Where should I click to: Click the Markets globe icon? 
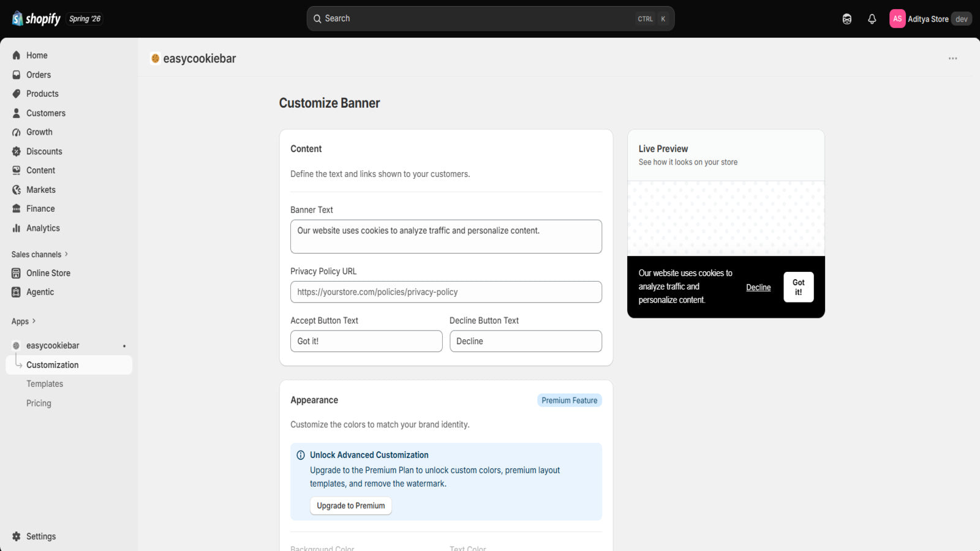click(x=17, y=190)
